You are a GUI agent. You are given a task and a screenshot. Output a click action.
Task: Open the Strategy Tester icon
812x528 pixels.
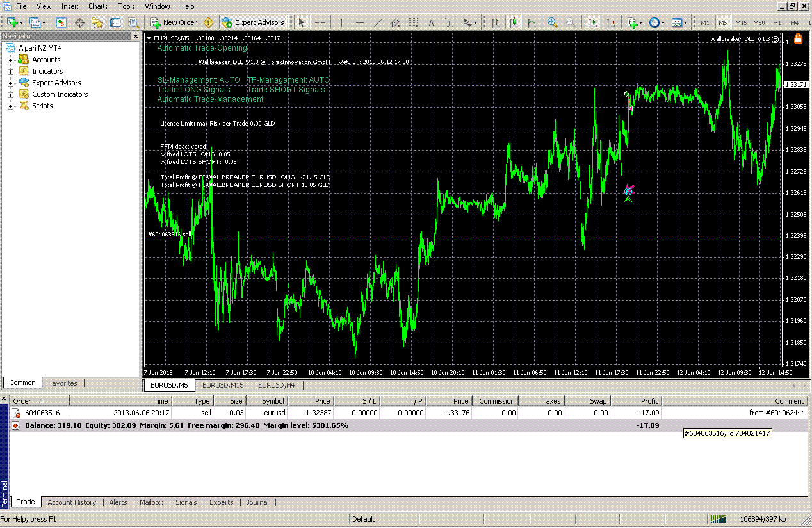coord(133,22)
